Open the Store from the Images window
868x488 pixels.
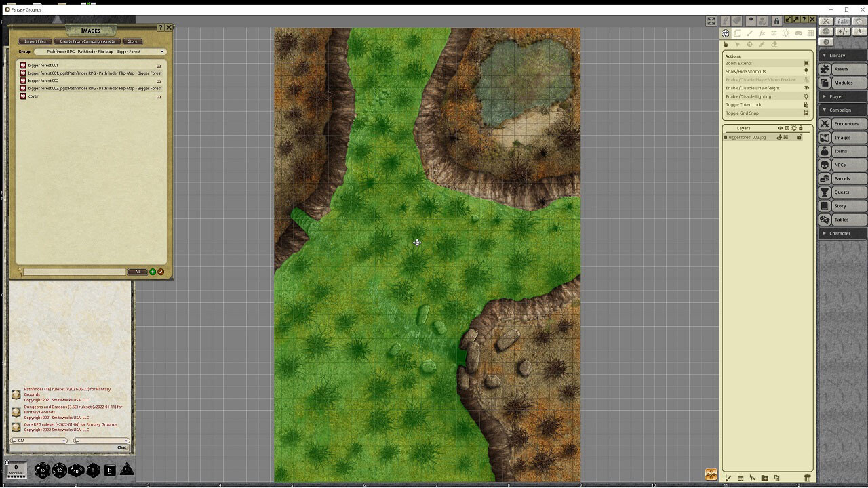coord(132,41)
